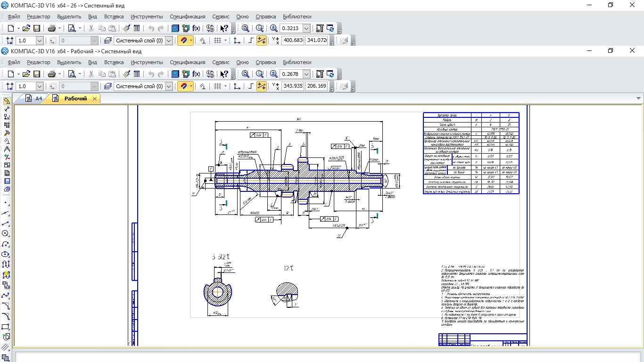The height and width of the screenshot is (362, 644).
Task: Click X coordinate field 400.683 in back window
Action: pos(293,41)
